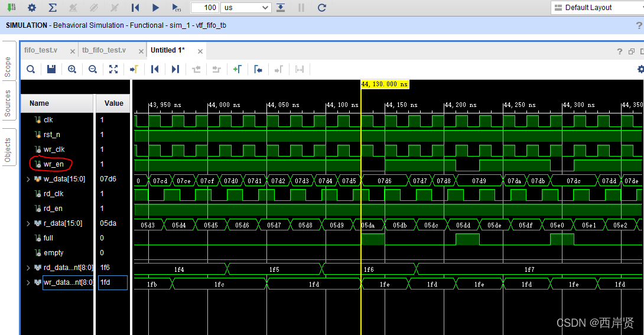This screenshot has width=644, height=335.
Task: Jump to next transition icon
Action: (x=217, y=69)
